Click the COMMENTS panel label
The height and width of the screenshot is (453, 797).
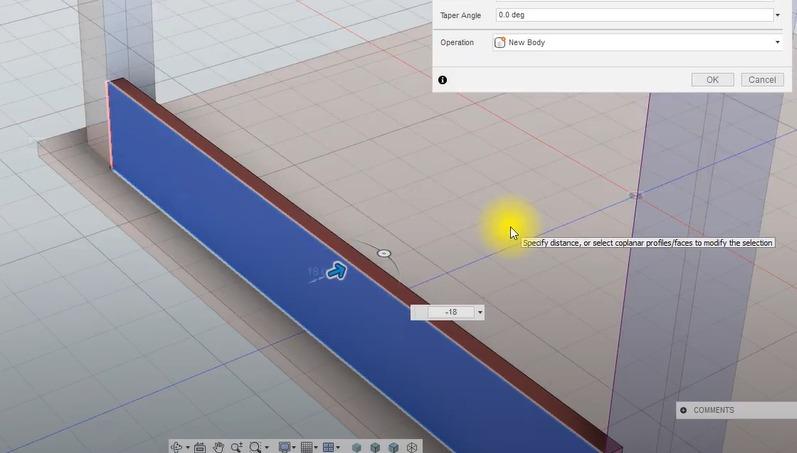coord(714,410)
